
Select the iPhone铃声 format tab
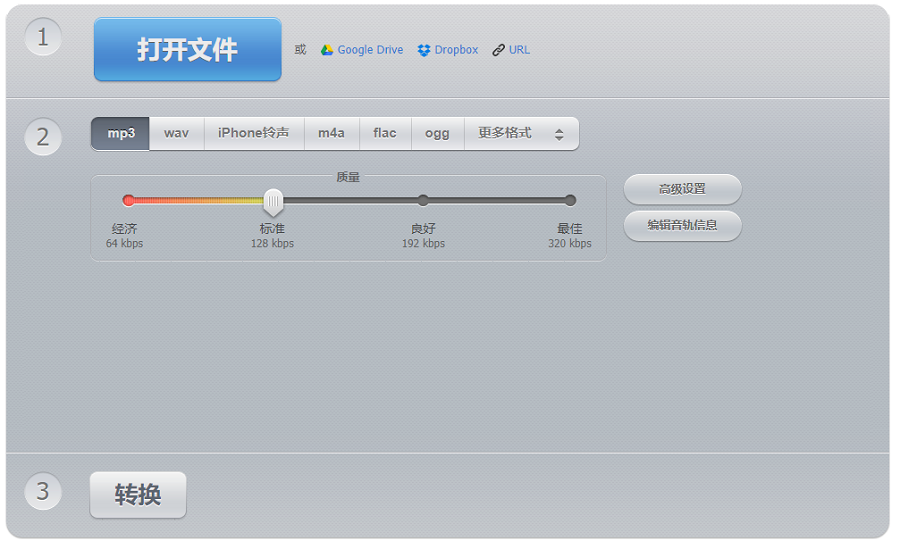point(254,133)
